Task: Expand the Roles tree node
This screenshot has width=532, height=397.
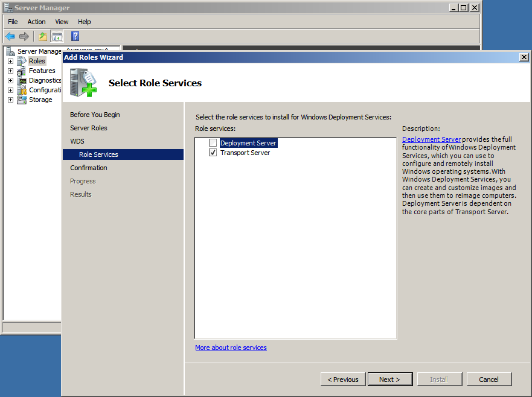Action: [10, 62]
